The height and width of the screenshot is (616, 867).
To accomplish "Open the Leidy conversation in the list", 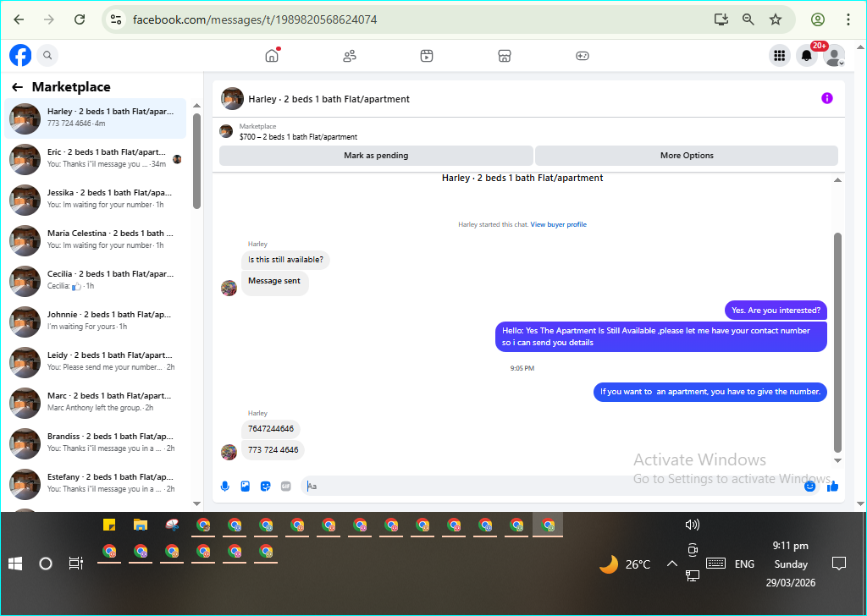I will 95,362.
